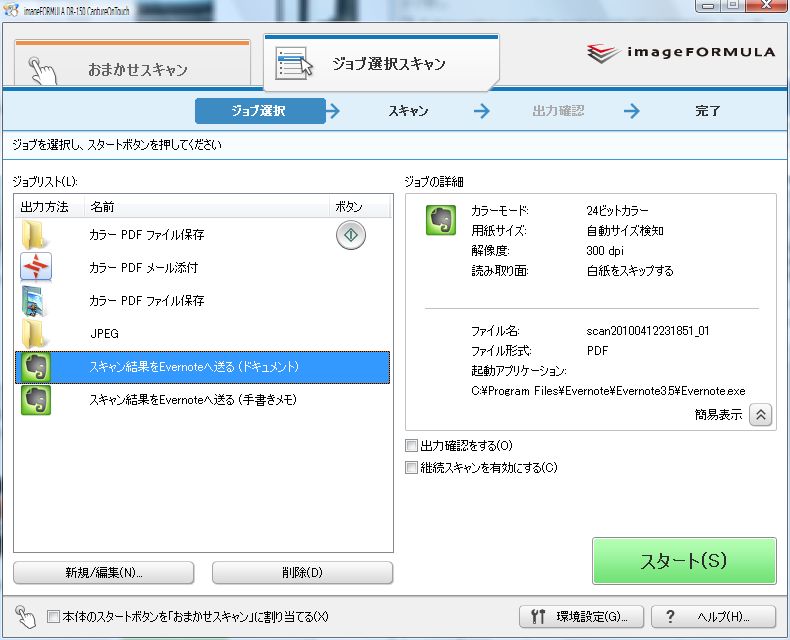Click the picture icon of third job row
This screenshot has height=640, width=790.
35,300
